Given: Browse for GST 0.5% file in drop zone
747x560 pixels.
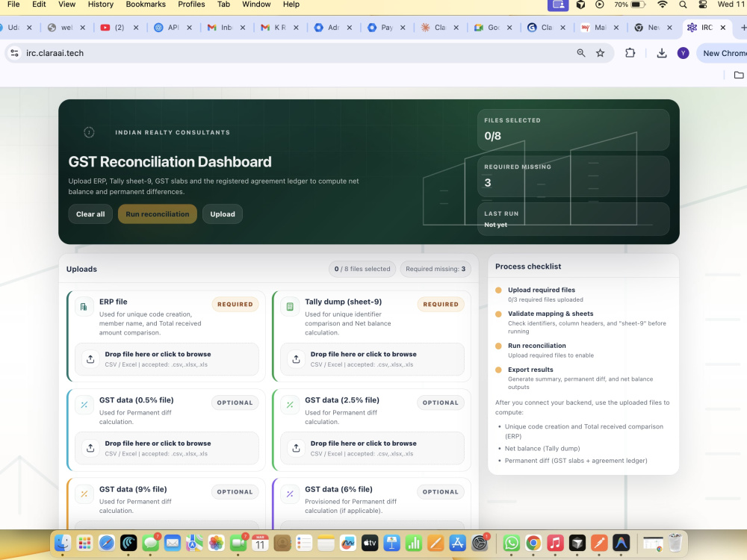Looking at the screenshot, I should coord(167,448).
